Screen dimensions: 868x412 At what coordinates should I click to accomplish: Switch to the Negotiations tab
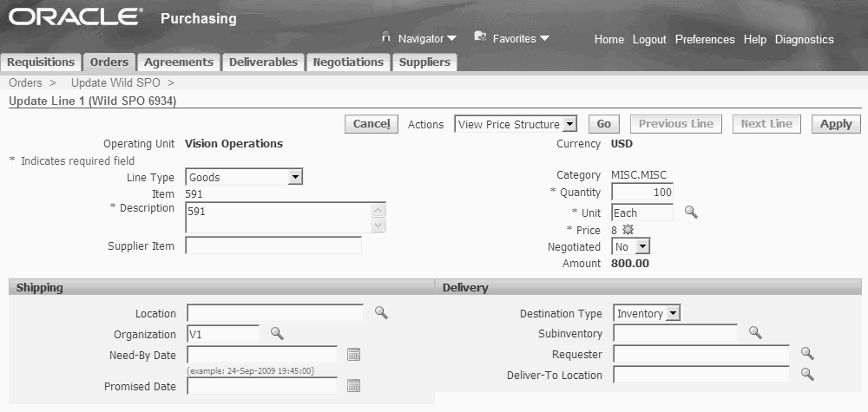(348, 62)
